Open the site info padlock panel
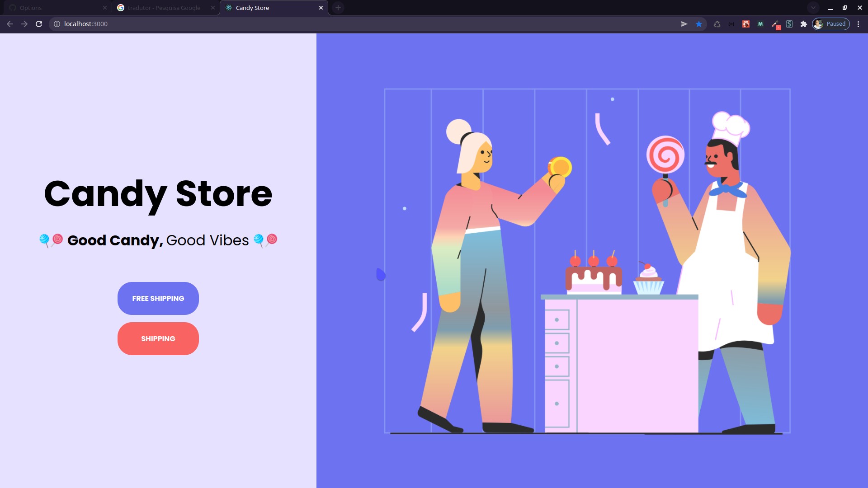868x488 pixels. (x=56, y=24)
